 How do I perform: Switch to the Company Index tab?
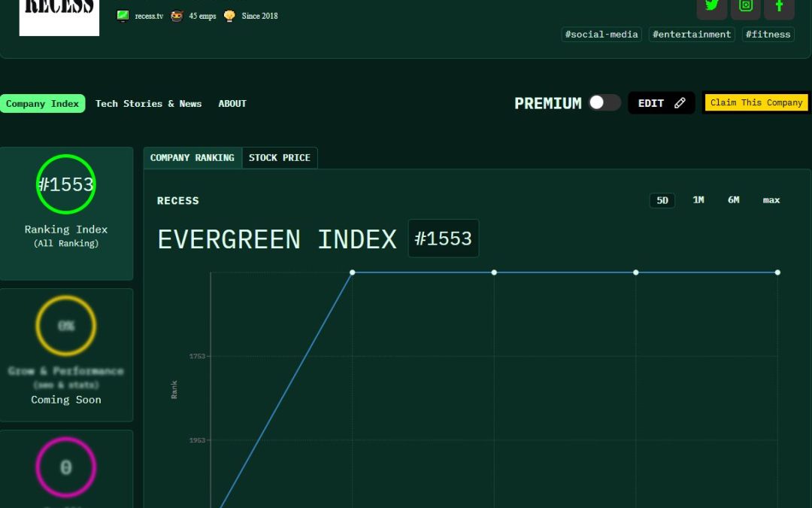click(42, 104)
